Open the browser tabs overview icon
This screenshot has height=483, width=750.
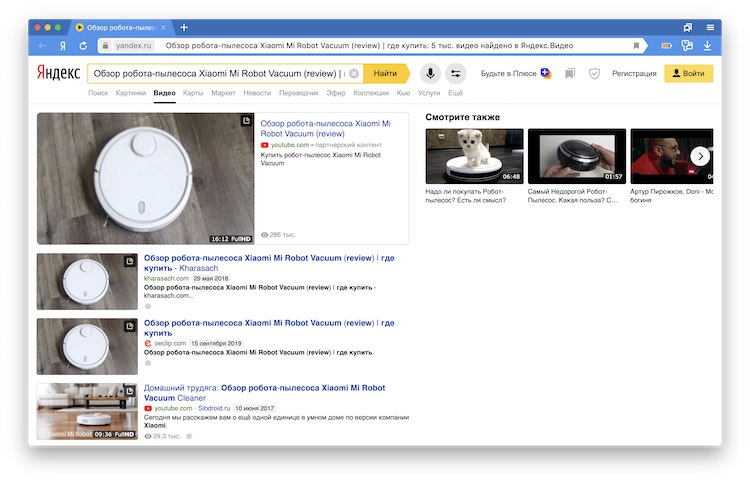pos(687,28)
